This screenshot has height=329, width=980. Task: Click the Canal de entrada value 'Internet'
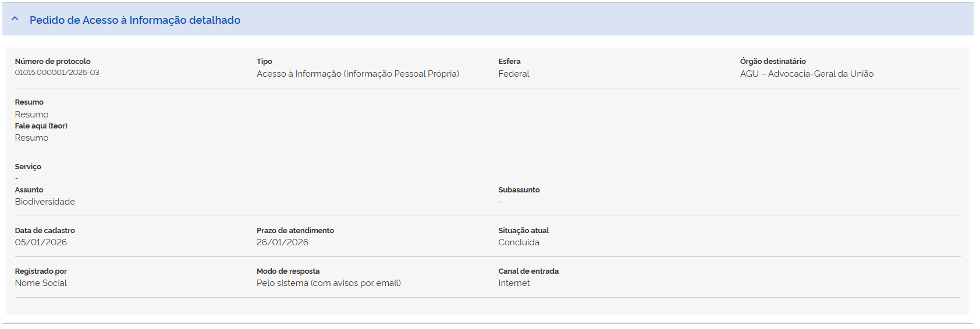point(514,283)
